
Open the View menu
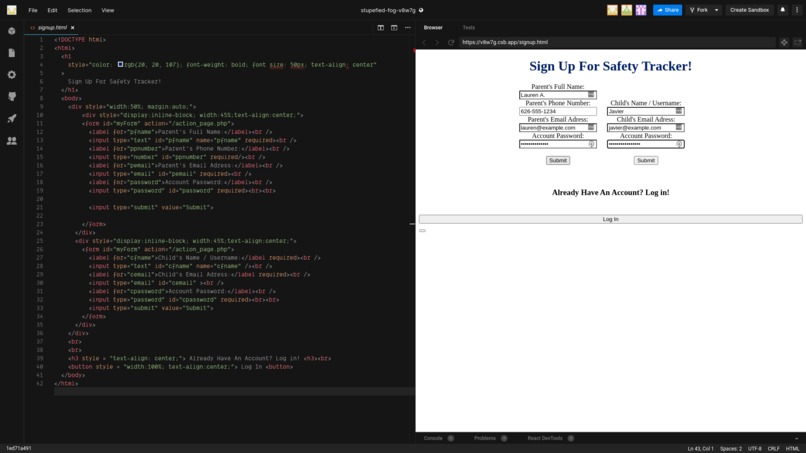click(x=107, y=10)
